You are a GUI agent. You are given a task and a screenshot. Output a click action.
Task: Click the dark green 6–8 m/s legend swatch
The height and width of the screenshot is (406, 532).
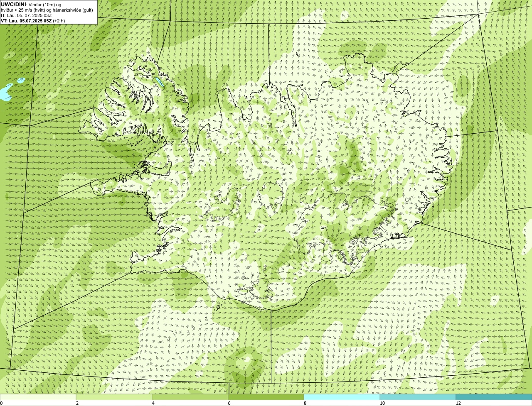(x=266, y=397)
